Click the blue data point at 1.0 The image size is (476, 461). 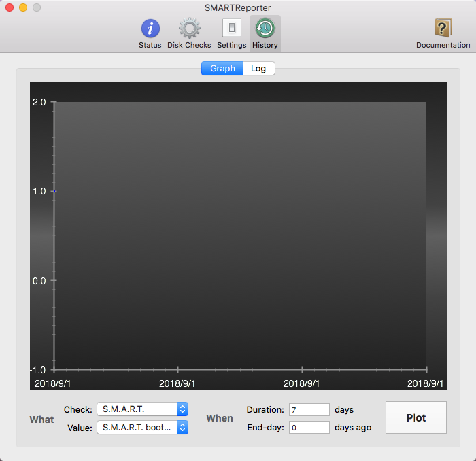point(54,191)
